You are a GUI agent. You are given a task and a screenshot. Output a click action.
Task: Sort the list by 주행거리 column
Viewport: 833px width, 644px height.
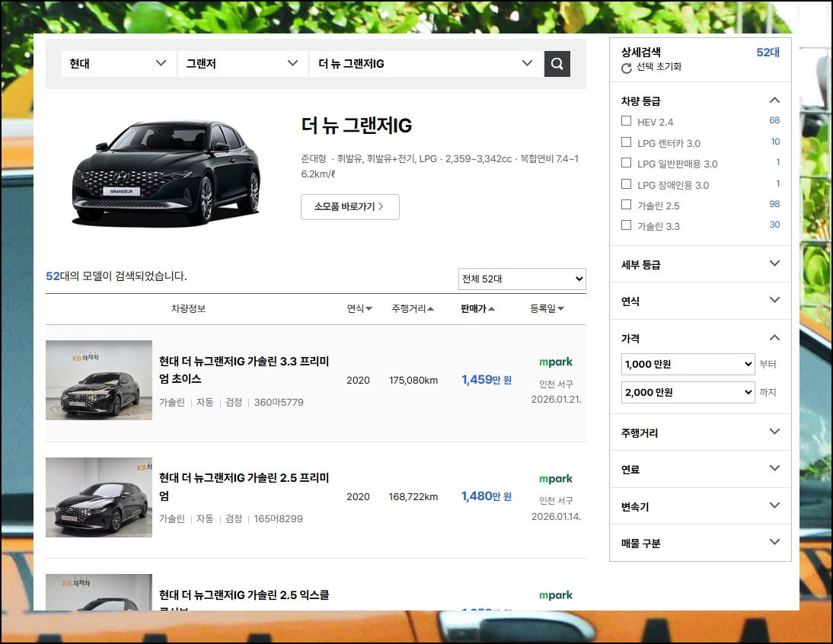coord(413,308)
